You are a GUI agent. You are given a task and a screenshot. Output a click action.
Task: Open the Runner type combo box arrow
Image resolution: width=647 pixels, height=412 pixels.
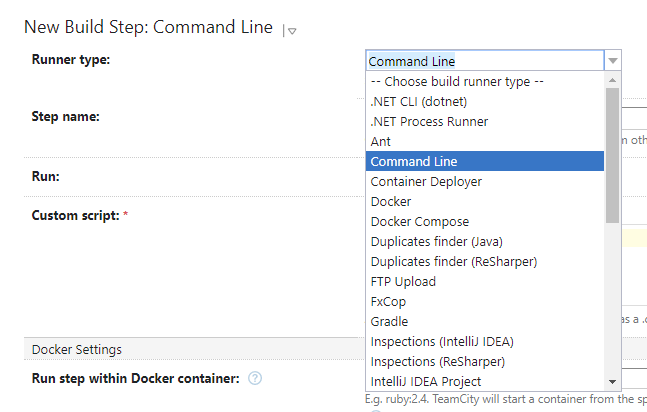click(x=613, y=61)
